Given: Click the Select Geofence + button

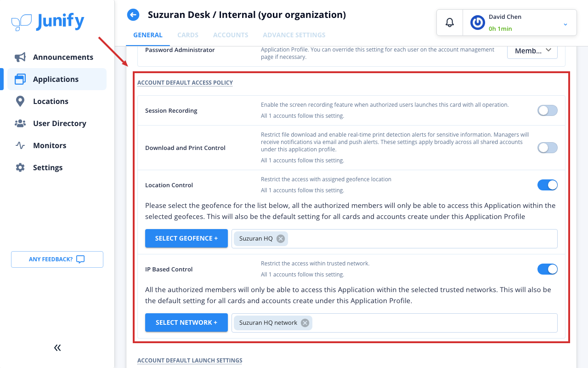Looking at the screenshot, I should 187,238.
